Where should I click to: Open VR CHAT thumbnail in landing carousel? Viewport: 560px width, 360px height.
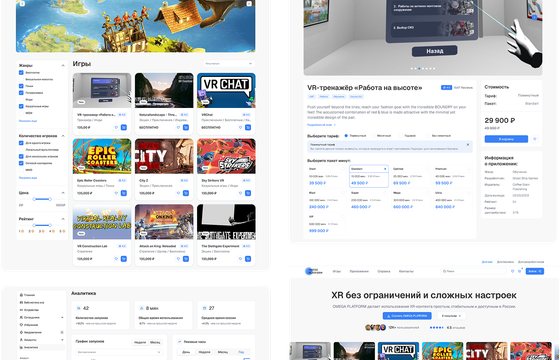pos(398,351)
